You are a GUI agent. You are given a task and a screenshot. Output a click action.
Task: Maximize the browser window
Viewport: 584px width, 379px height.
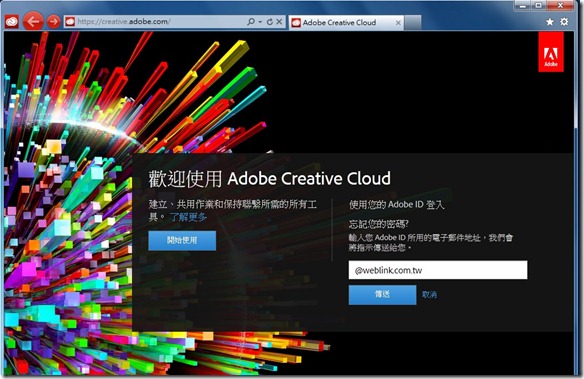[x=539, y=6]
